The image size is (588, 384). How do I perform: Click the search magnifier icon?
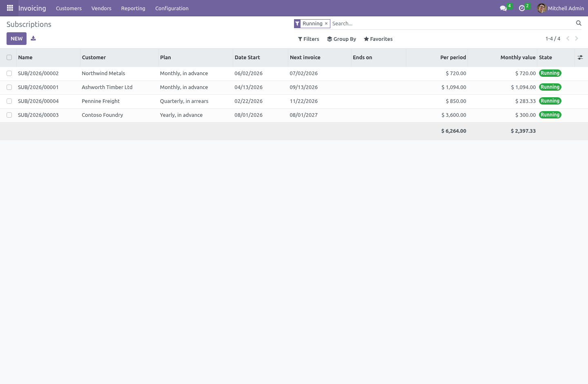[579, 23]
